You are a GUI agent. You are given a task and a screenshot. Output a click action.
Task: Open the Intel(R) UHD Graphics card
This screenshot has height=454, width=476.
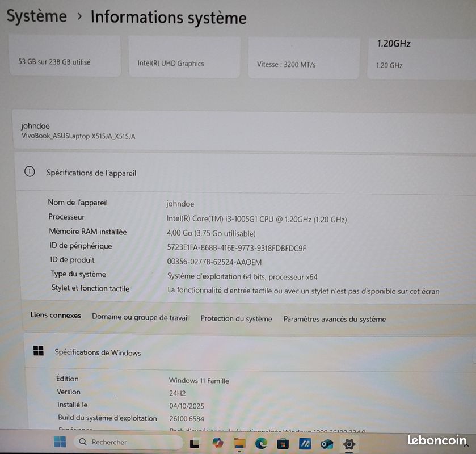(184, 57)
